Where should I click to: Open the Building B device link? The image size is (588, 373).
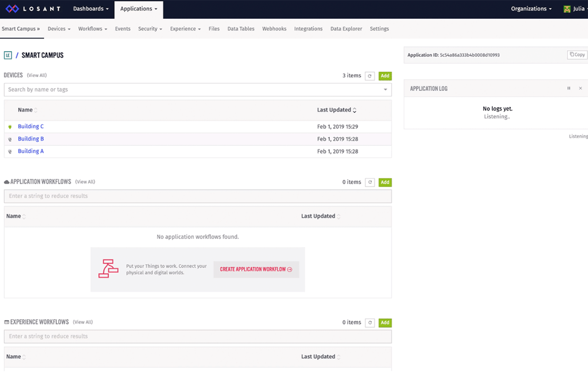click(31, 139)
